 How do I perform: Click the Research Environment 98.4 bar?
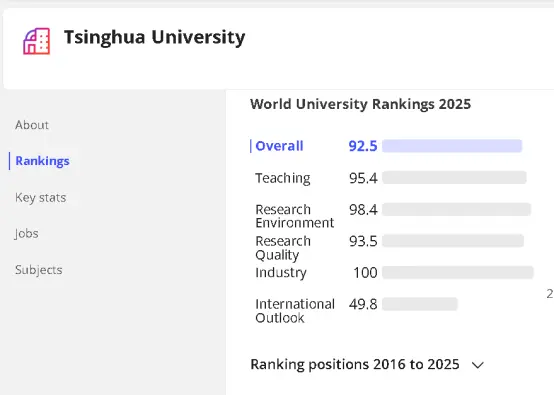tap(456, 210)
